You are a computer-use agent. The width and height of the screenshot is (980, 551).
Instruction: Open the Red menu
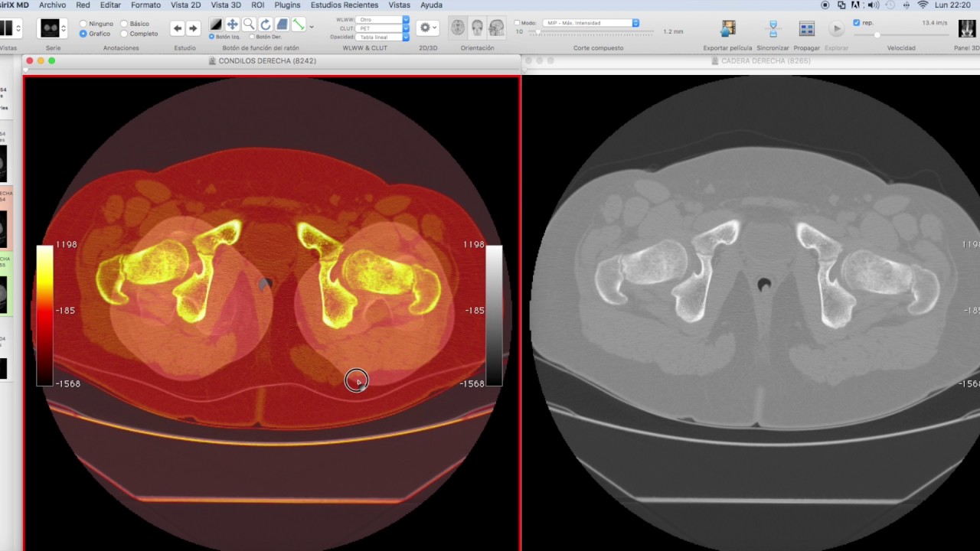tap(83, 5)
